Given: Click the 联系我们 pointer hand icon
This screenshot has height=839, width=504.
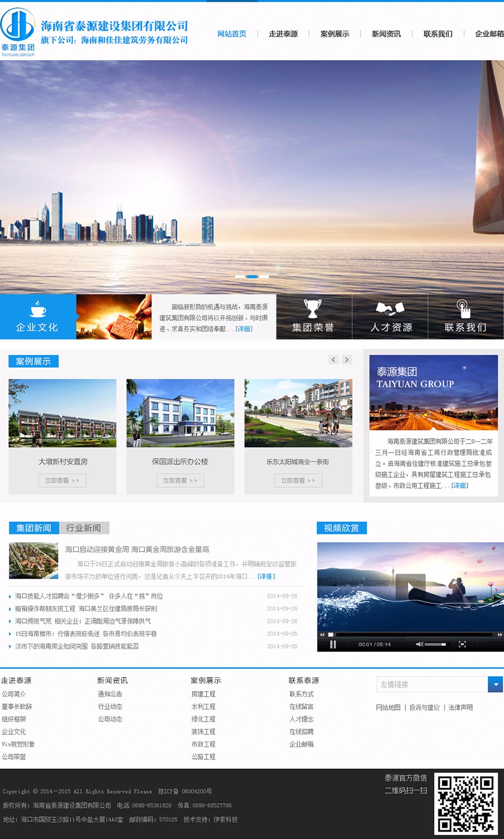Looking at the screenshot, I should pyautogui.click(x=463, y=308).
